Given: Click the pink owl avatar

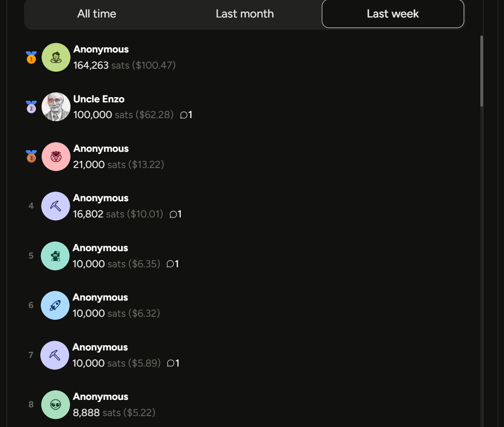Looking at the screenshot, I should click(56, 157).
